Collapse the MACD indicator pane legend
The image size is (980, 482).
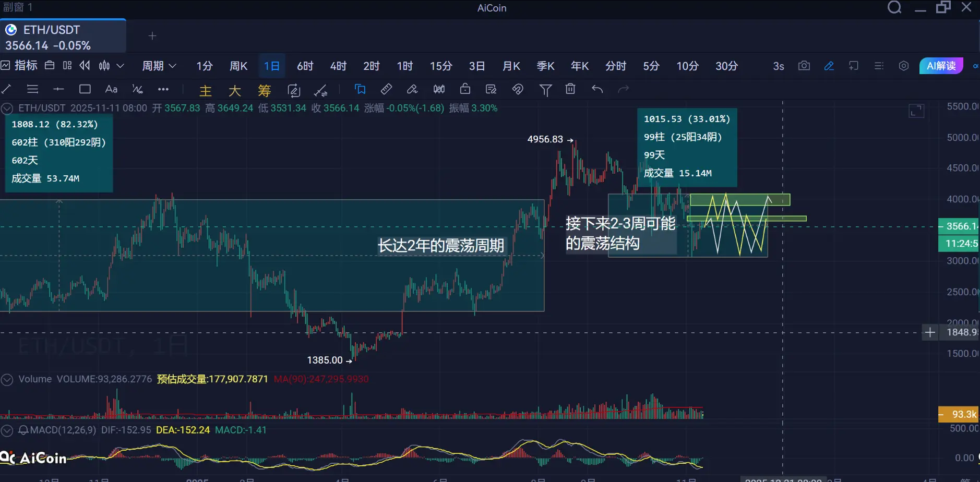7,430
